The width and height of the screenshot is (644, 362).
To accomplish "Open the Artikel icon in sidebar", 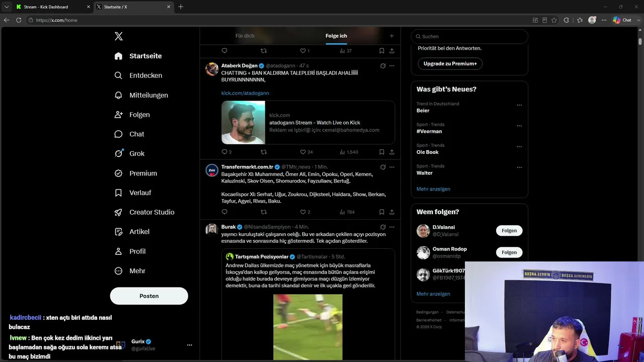I will click(118, 232).
